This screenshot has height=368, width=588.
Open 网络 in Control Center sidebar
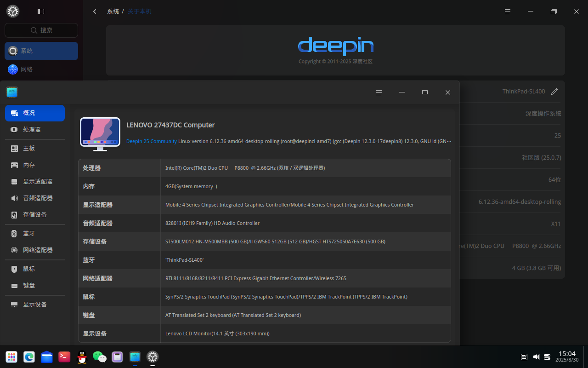click(x=41, y=69)
